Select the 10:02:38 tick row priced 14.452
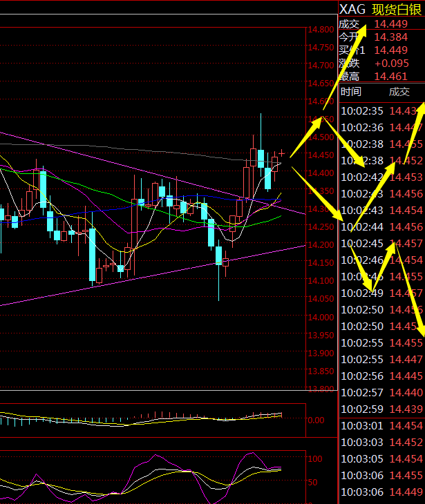The width and height of the screenshot is (425, 504). 382,161
